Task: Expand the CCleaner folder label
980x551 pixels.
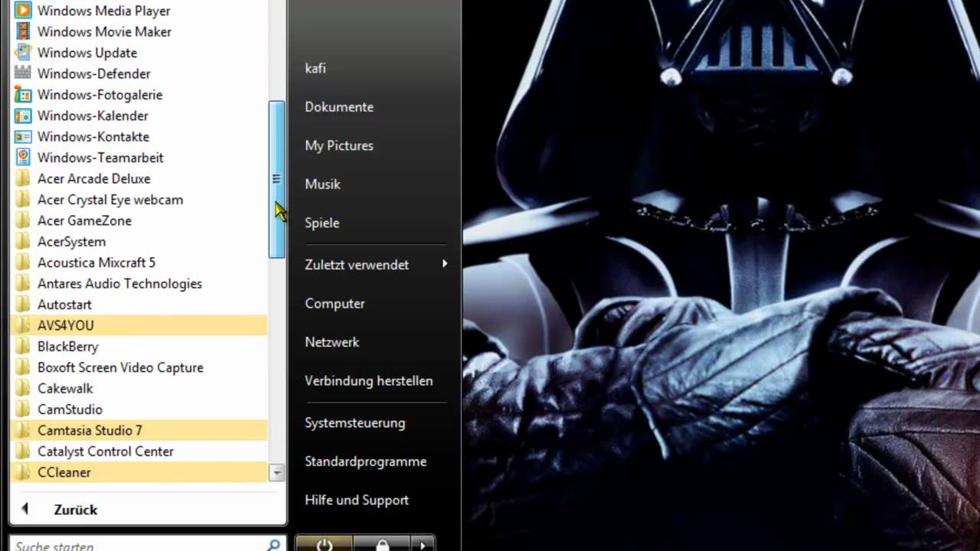Action: (x=64, y=472)
